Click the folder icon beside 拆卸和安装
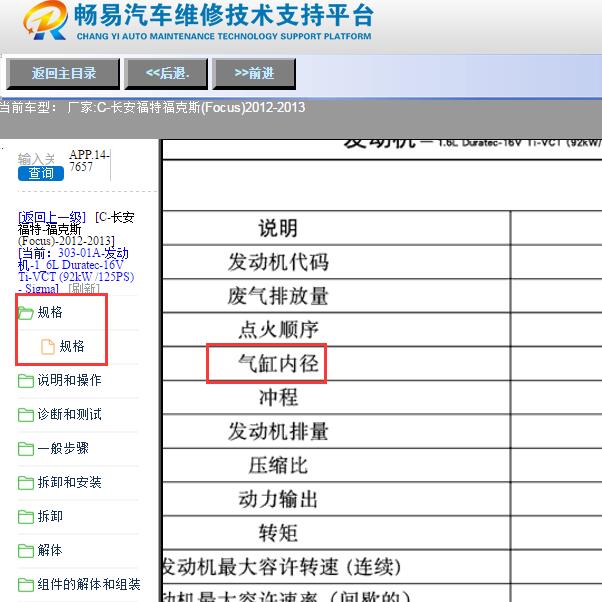This screenshot has width=602, height=602. point(26,483)
